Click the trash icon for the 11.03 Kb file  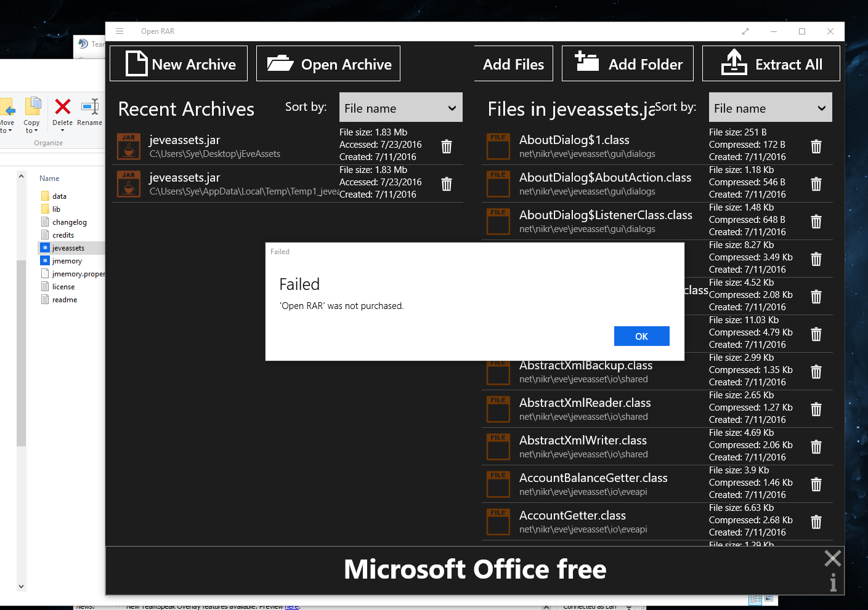point(816,334)
